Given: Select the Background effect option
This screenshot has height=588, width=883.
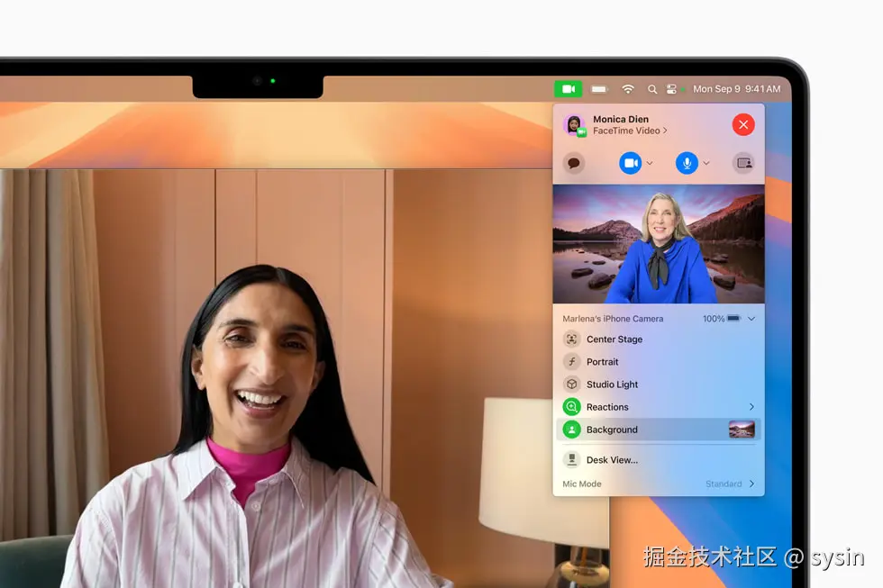Looking at the screenshot, I should tap(613, 430).
